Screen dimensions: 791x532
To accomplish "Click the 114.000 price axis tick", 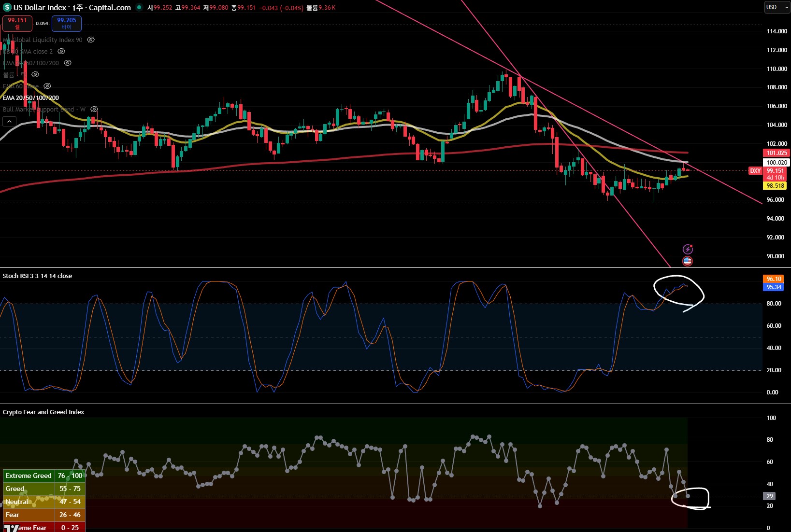I will click(777, 31).
